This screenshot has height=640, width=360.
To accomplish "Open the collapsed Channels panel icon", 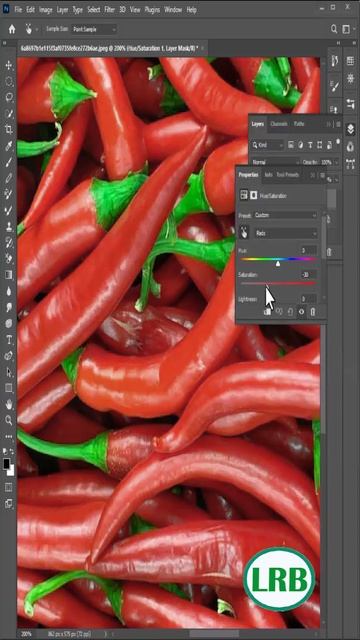I will pyautogui.click(x=350, y=147).
